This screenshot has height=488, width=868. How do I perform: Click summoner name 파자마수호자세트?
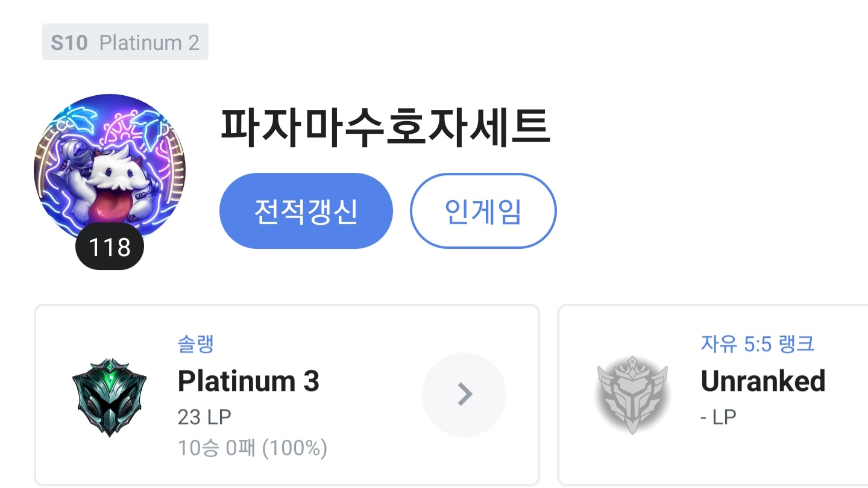385,128
